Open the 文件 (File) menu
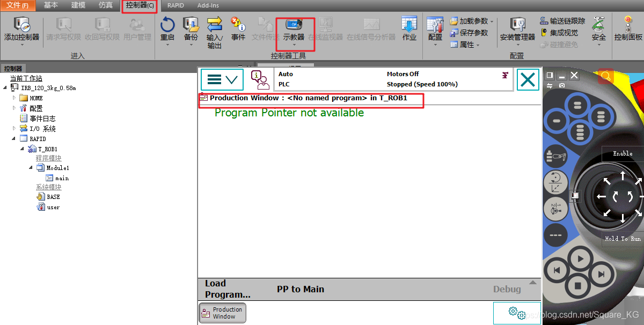The image size is (644, 325). tap(18, 5)
